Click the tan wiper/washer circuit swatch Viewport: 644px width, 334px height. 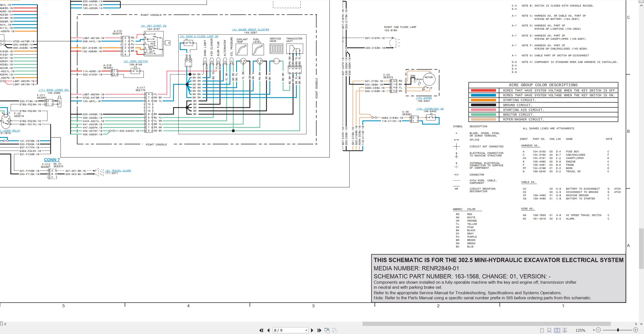pyautogui.click(x=483, y=119)
